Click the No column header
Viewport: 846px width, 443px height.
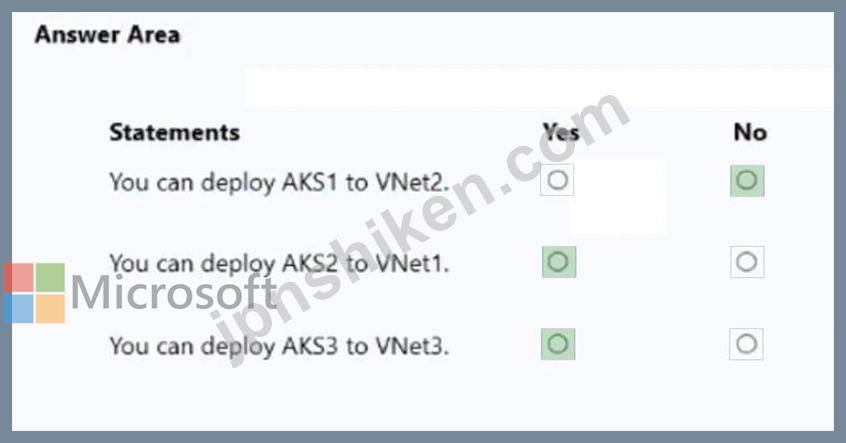[x=750, y=132]
